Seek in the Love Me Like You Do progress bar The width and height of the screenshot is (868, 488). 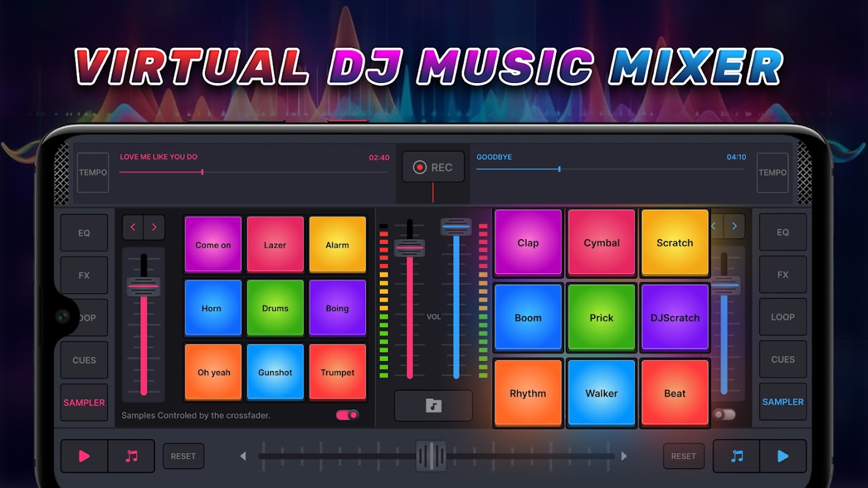tap(253, 172)
